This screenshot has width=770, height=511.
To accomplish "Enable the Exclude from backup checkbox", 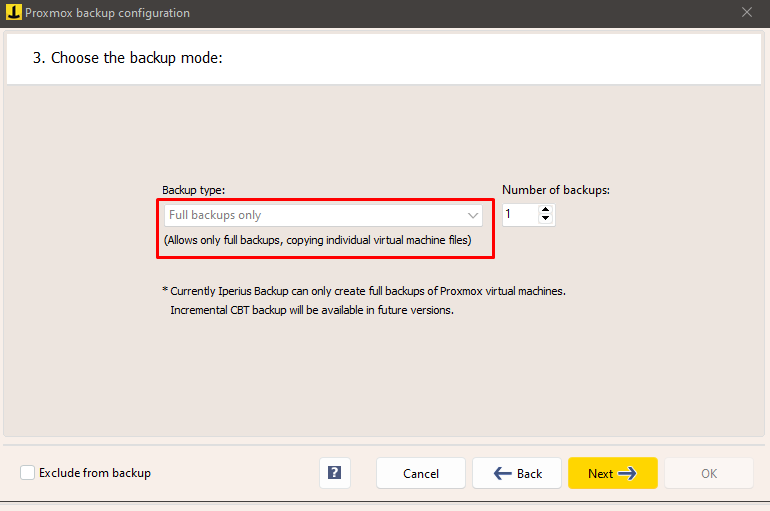I will 27,473.
